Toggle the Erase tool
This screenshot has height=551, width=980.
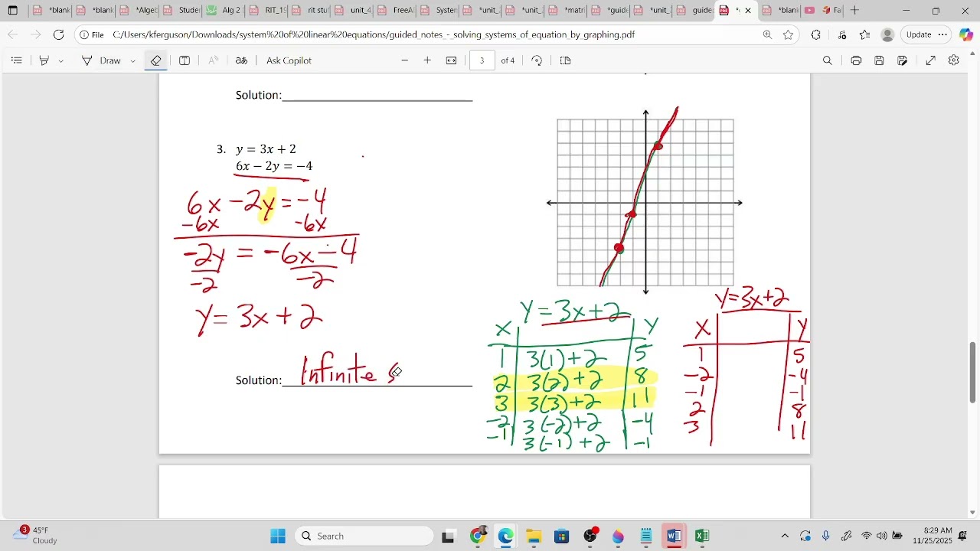coord(155,60)
